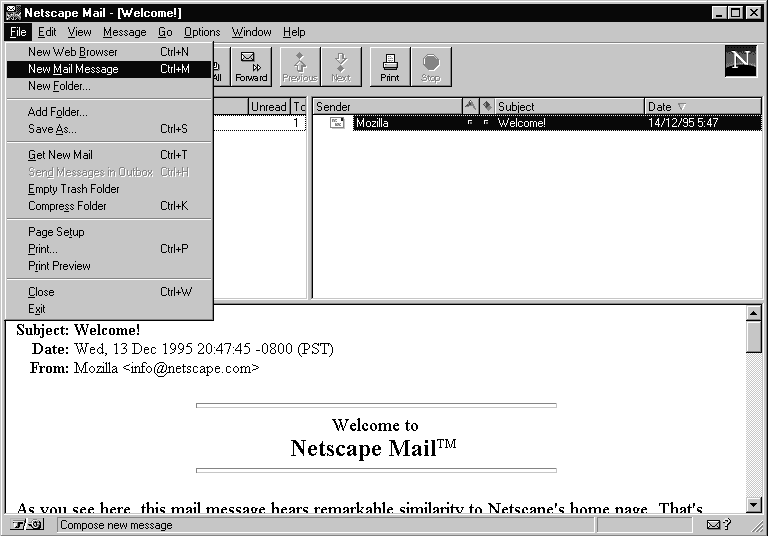Click the Stop toolbar button
The height and width of the screenshot is (536, 768).
click(431, 67)
